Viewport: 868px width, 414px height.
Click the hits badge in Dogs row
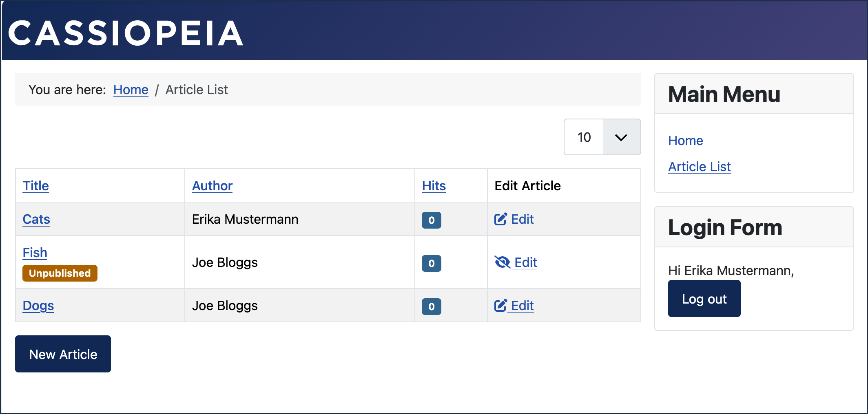pyautogui.click(x=432, y=306)
